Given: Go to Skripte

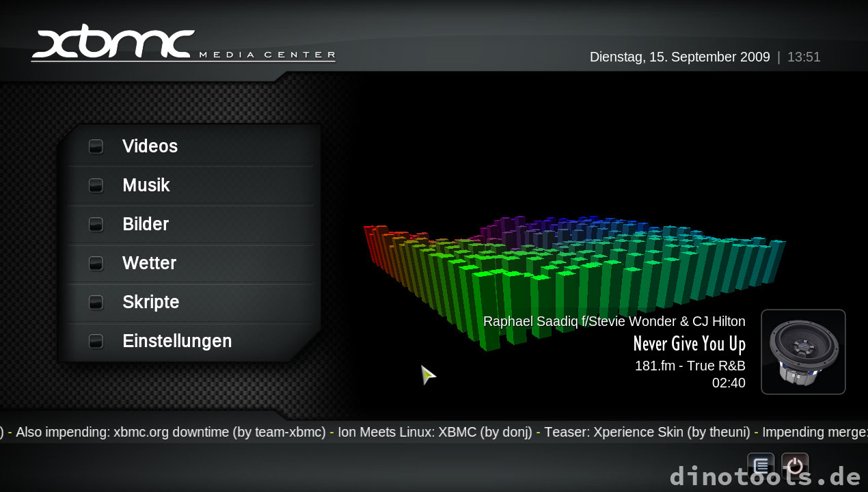Looking at the screenshot, I should [x=191, y=302].
